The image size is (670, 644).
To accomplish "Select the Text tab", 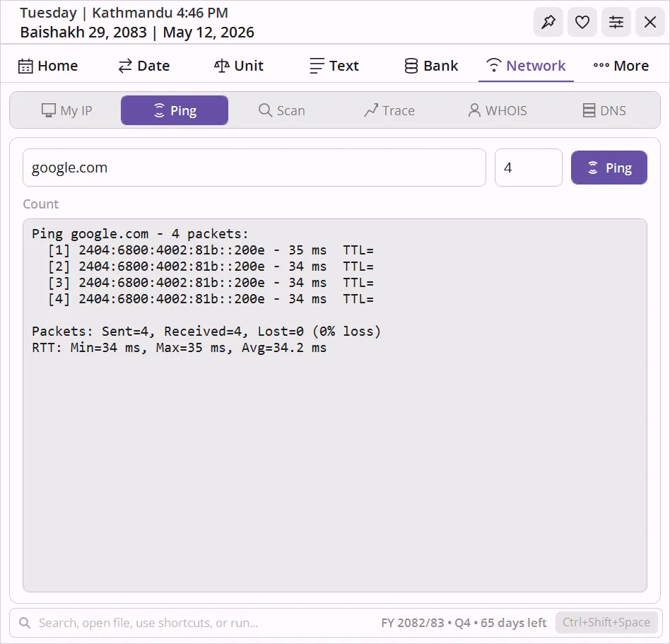I will coord(334,66).
